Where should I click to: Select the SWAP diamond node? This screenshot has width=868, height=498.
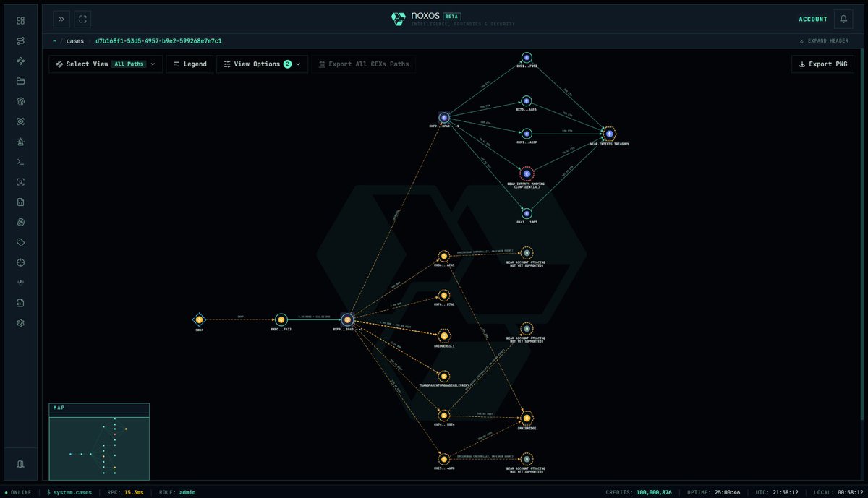[x=199, y=319]
